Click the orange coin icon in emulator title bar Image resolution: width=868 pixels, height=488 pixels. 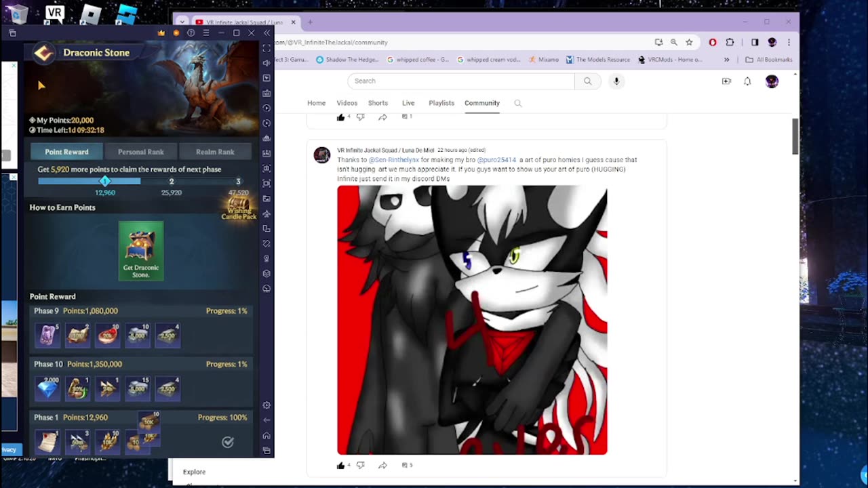point(176,33)
